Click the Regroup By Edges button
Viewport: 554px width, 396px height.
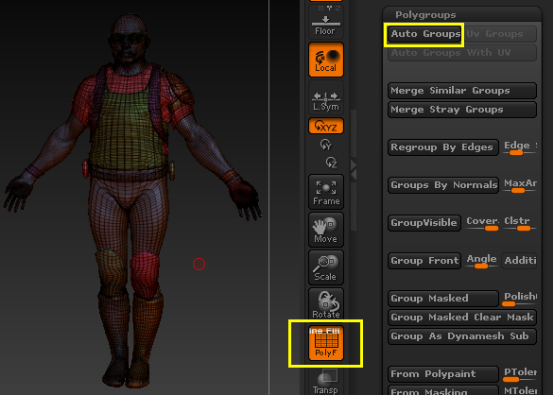point(443,147)
